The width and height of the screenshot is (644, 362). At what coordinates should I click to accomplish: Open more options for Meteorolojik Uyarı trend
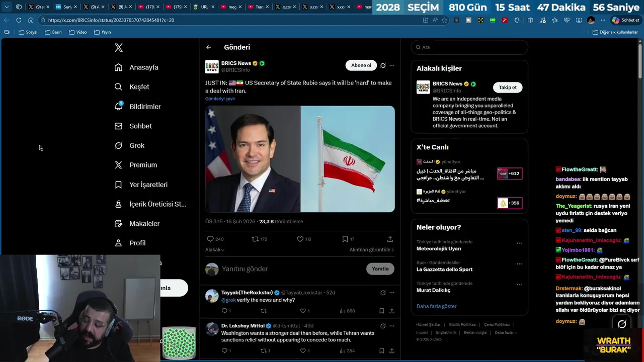pos(519,243)
